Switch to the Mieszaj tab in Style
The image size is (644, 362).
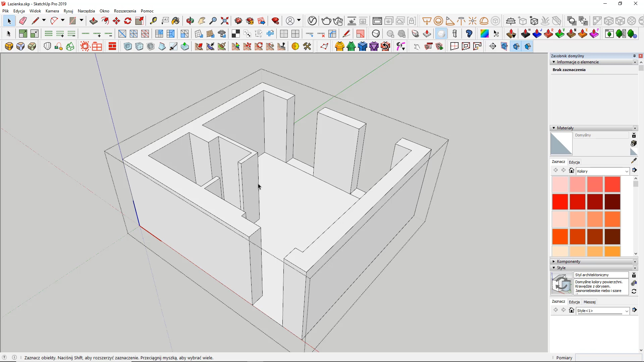pos(589,302)
